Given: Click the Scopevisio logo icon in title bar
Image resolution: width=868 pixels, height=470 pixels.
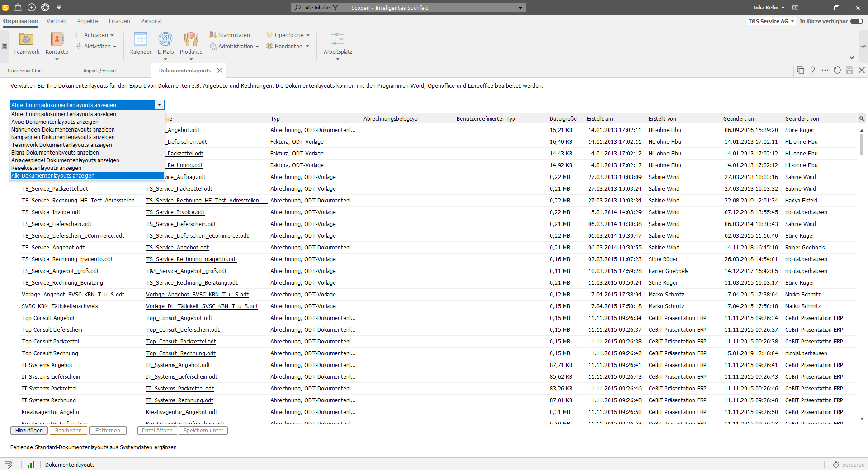Looking at the screenshot, I should pos(5,7).
